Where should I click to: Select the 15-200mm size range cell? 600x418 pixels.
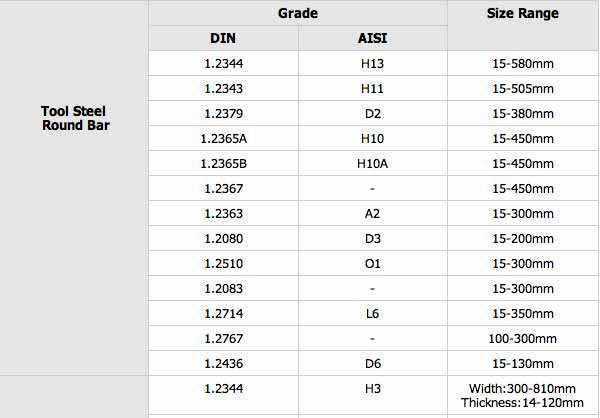(523, 239)
